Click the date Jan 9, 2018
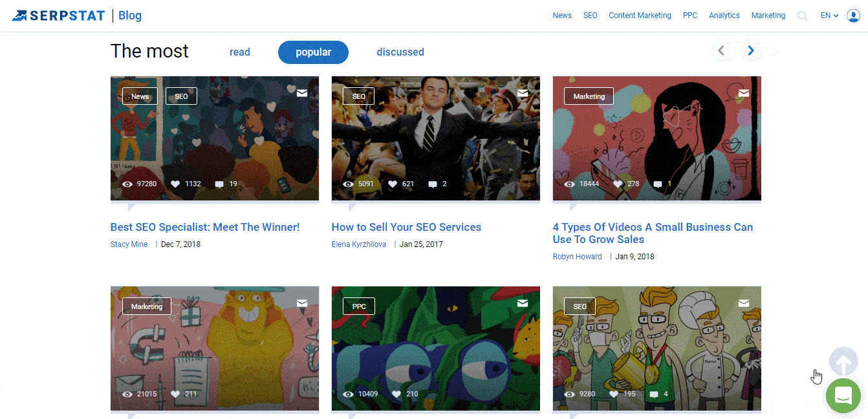This screenshot has width=868, height=419. (635, 257)
